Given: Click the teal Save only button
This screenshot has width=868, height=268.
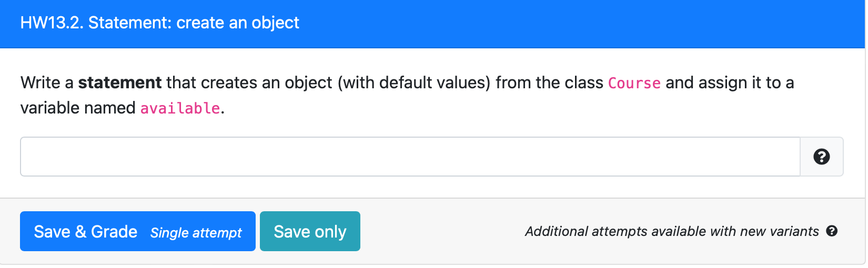Looking at the screenshot, I should click(310, 231).
